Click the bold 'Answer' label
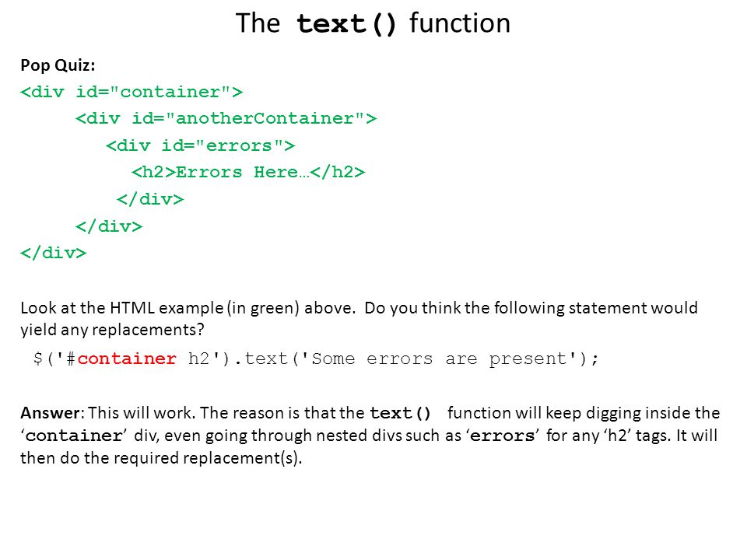 (50, 413)
